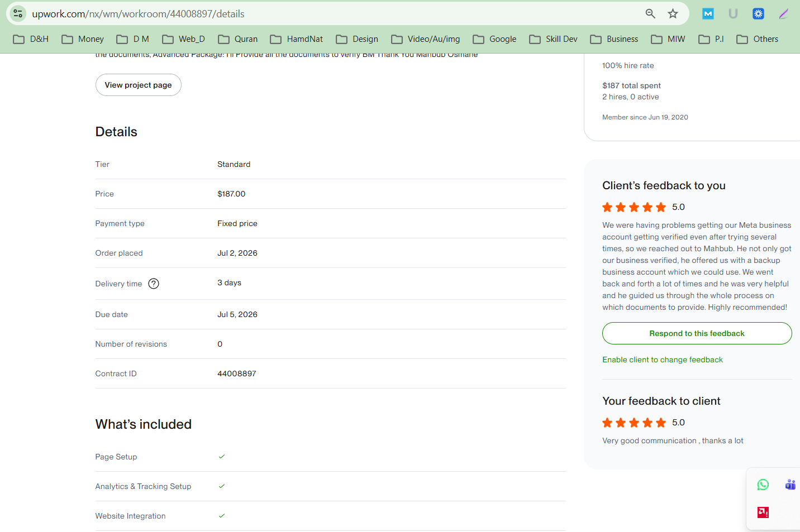Click the upwork.com URL in address bar

(x=138, y=14)
